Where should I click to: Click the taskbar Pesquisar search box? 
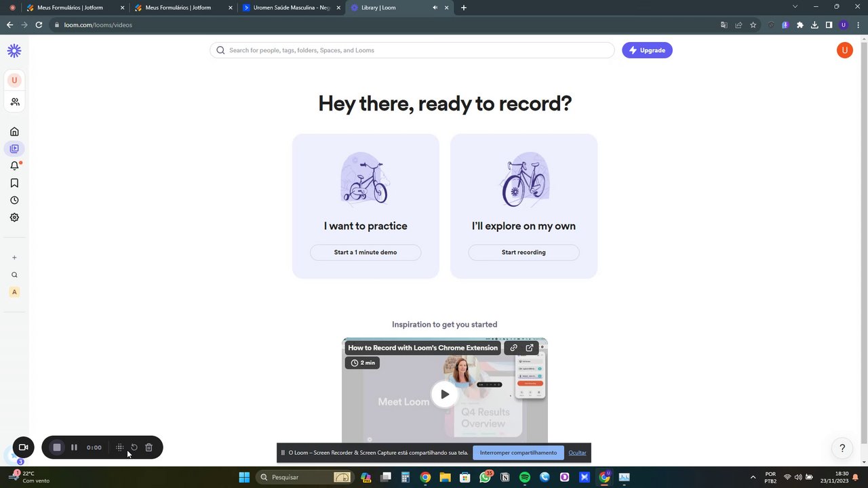point(305,477)
